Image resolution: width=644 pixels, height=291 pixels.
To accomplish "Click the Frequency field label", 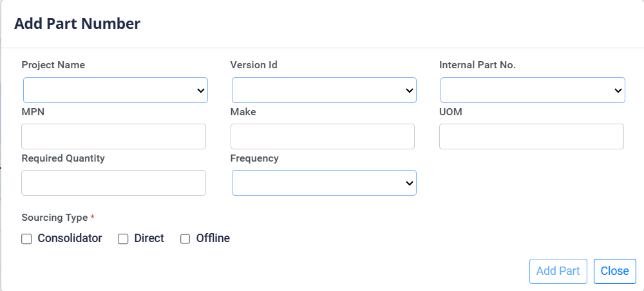I will coord(254,158).
